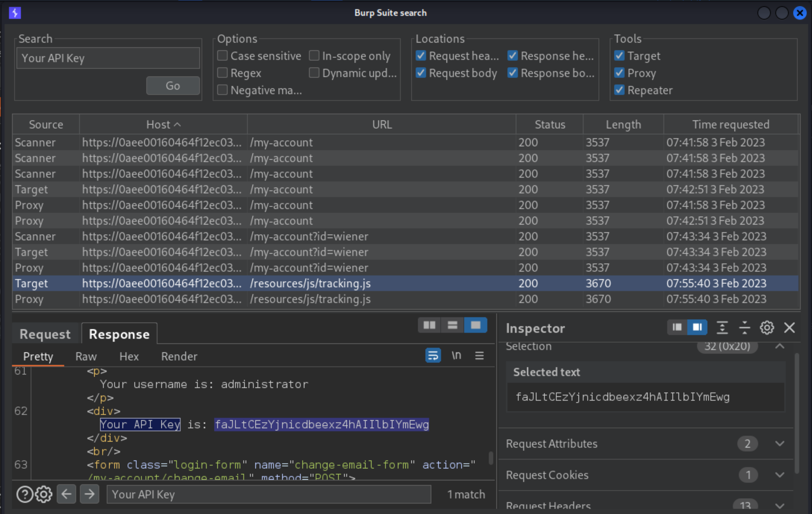Open response viewer hamburger menu
The width and height of the screenshot is (812, 514).
[x=479, y=355]
